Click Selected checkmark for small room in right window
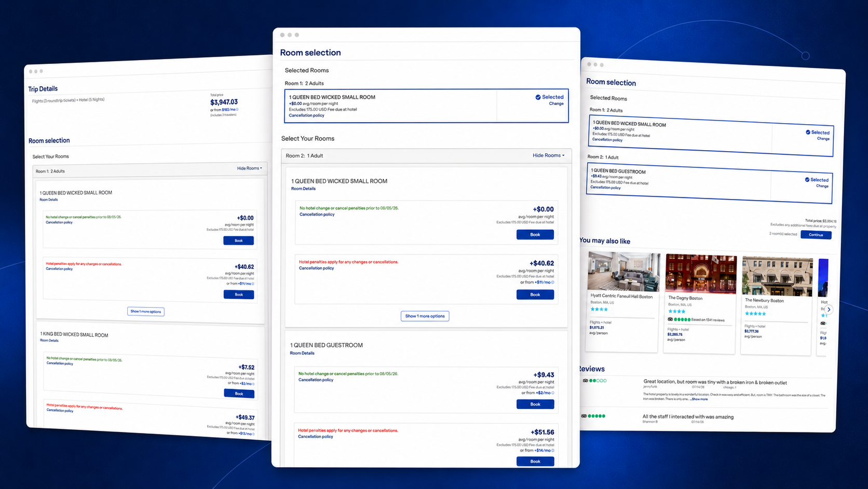Image resolution: width=868 pixels, height=489 pixels. coord(808,132)
